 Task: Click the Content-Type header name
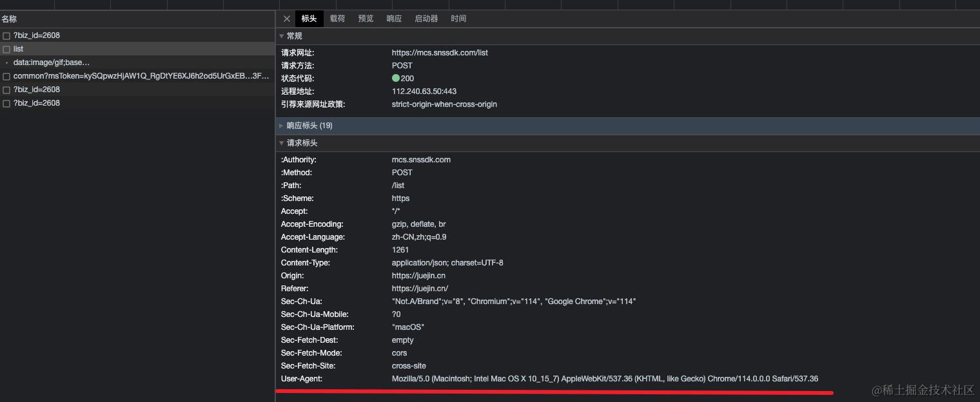coord(306,263)
